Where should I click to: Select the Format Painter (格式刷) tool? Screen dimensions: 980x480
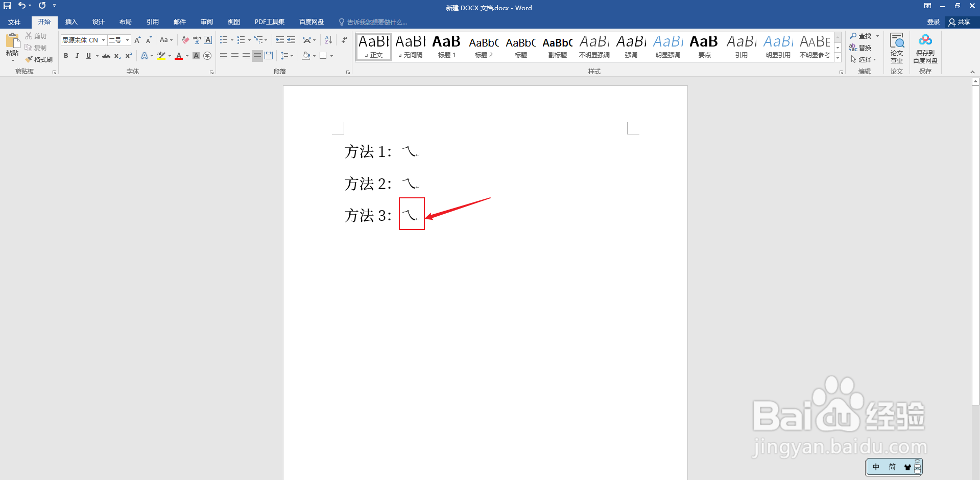(x=39, y=59)
